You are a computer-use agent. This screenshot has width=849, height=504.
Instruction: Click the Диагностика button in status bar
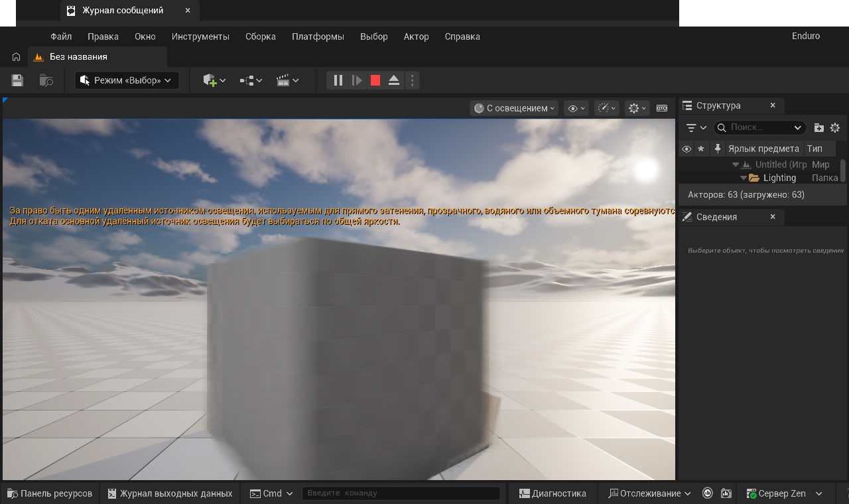tap(553, 493)
